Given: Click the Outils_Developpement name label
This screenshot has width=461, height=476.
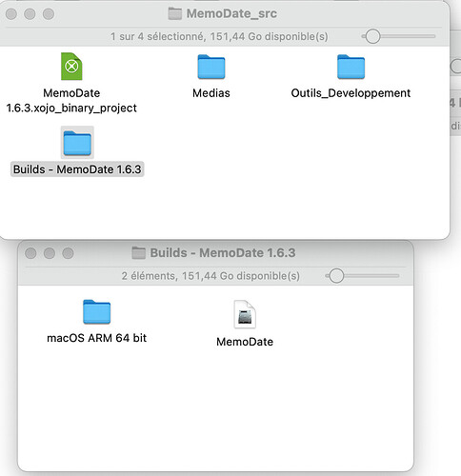Looking at the screenshot, I should coord(351,93).
